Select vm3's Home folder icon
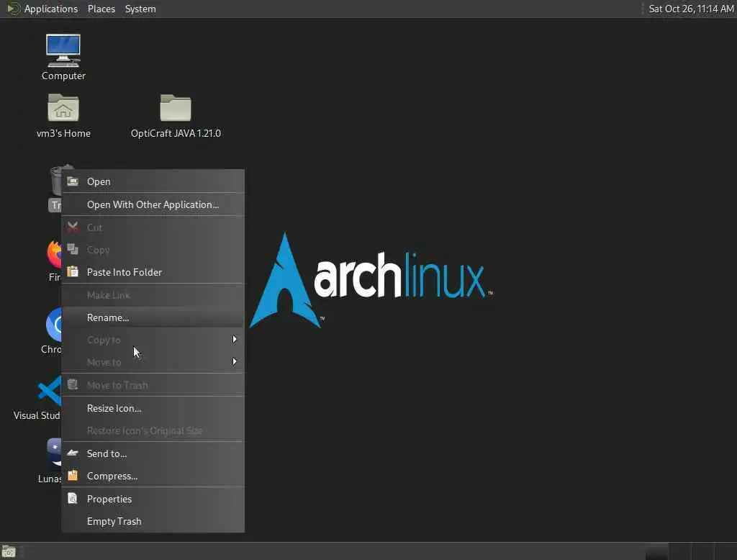The width and height of the screenshot is (737, 560). (x=63, y=108)
